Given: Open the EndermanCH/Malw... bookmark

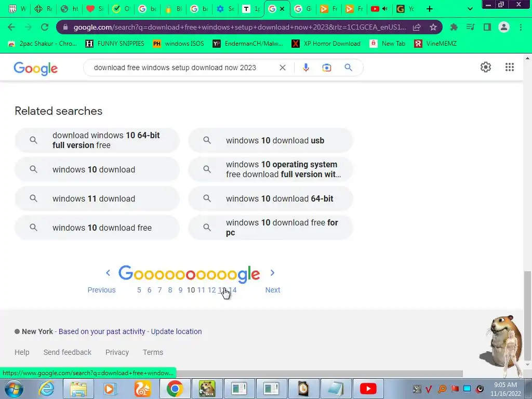Looking at the screenshot, I should pyautogui.click(x=248, y=44).
